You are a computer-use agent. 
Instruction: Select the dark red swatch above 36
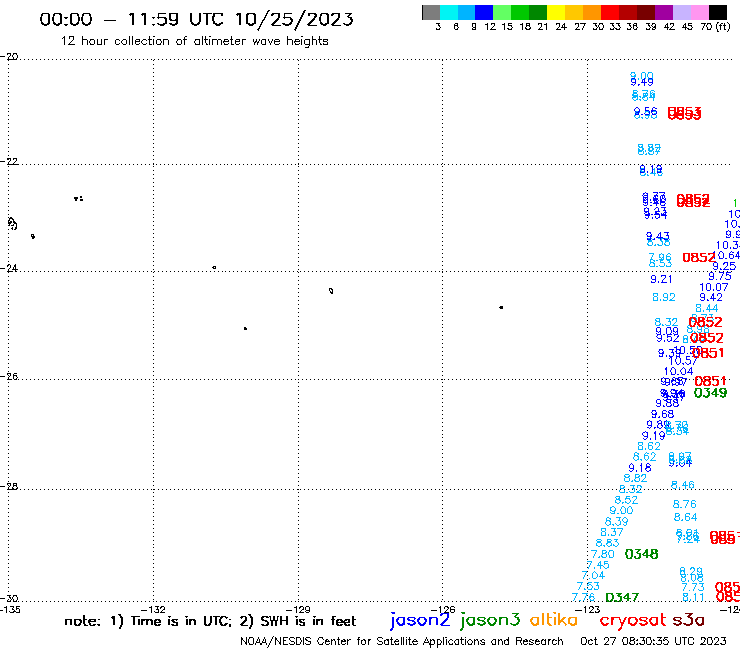(x=628, y=12)
